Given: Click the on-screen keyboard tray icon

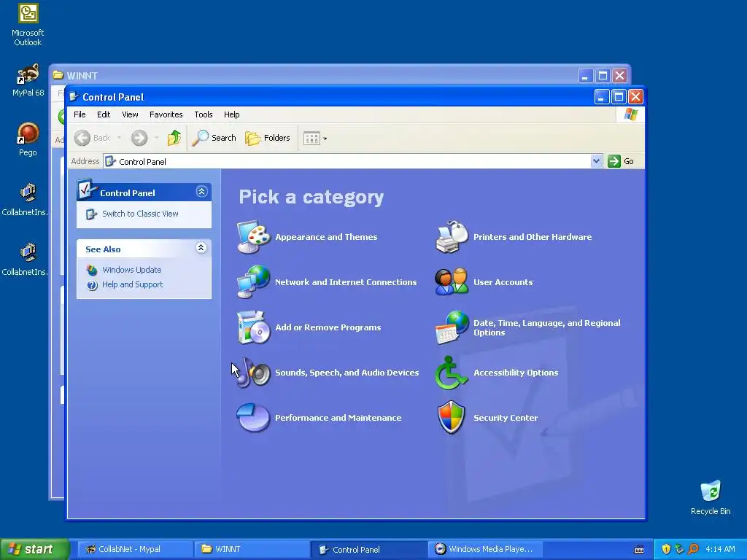Looking at the screenshot, I should coord(639,550).
